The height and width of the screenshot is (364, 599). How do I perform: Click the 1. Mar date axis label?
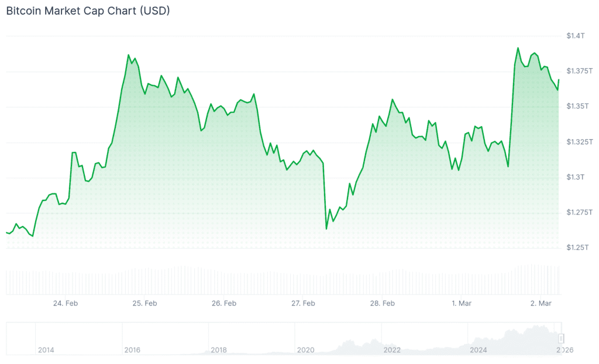tap(462, 303)
